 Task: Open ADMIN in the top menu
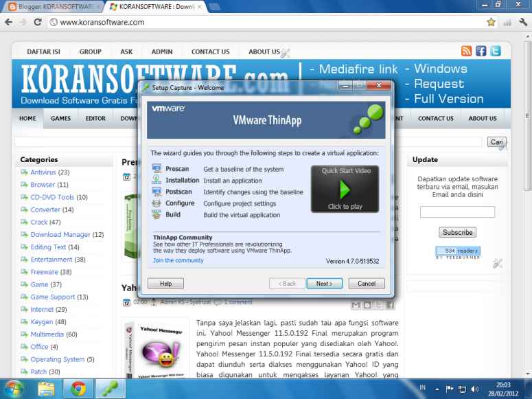(162, 52)
